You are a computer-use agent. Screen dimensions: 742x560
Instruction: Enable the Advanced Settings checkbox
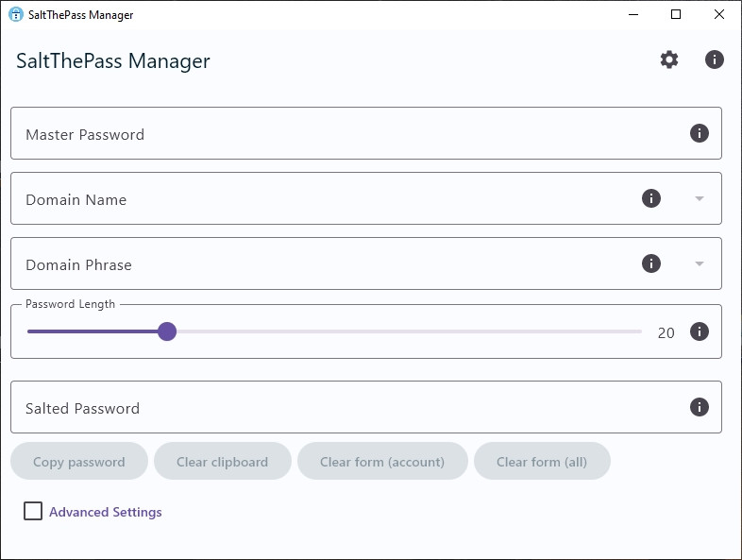pyautogui.click(x=33, y=512)
